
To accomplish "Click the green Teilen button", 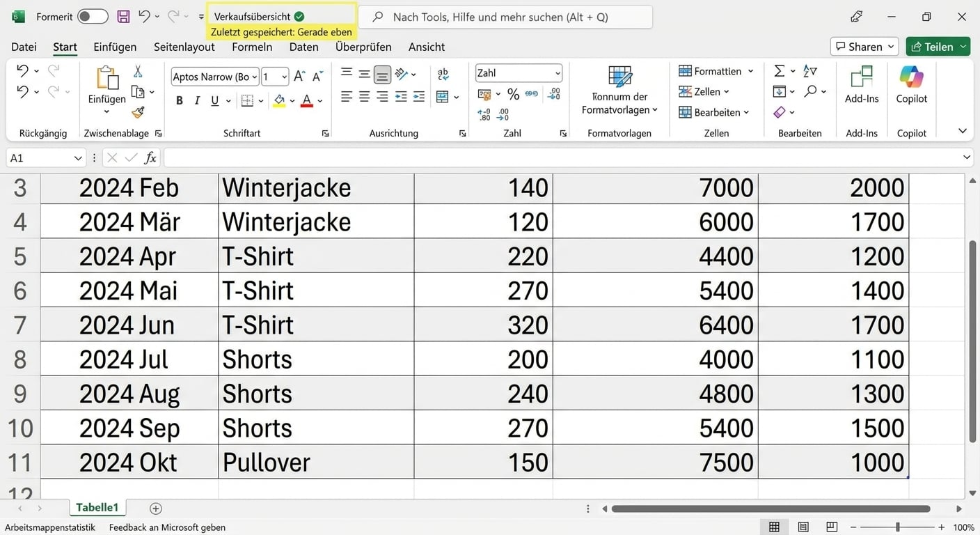I will (x=938, y=47).
